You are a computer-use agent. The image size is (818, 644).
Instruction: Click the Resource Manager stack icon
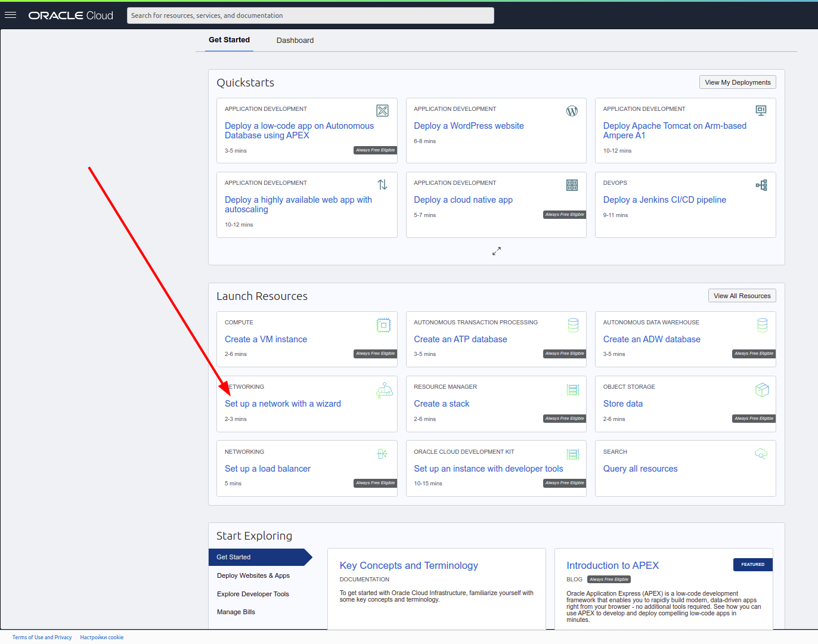[573, 390]
